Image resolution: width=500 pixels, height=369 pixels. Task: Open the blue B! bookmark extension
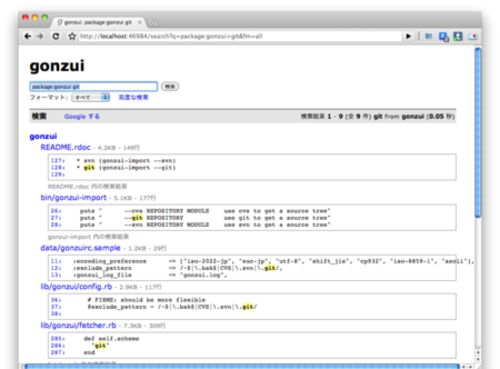click(429, 36)
